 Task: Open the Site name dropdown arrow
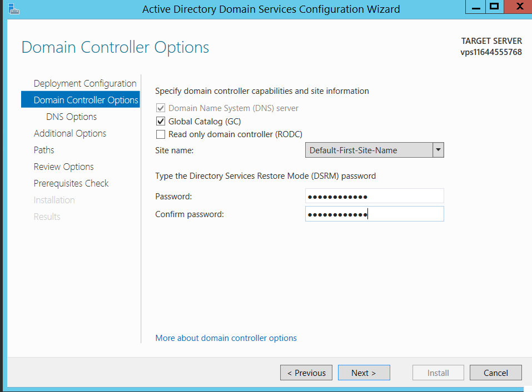tap(438, 150)
